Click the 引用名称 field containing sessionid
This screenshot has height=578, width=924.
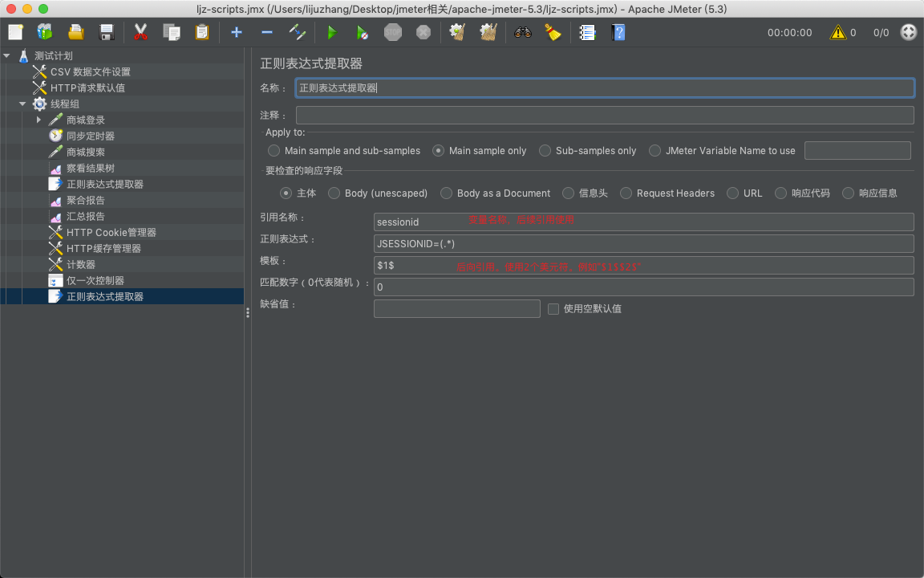click(643, 222)
